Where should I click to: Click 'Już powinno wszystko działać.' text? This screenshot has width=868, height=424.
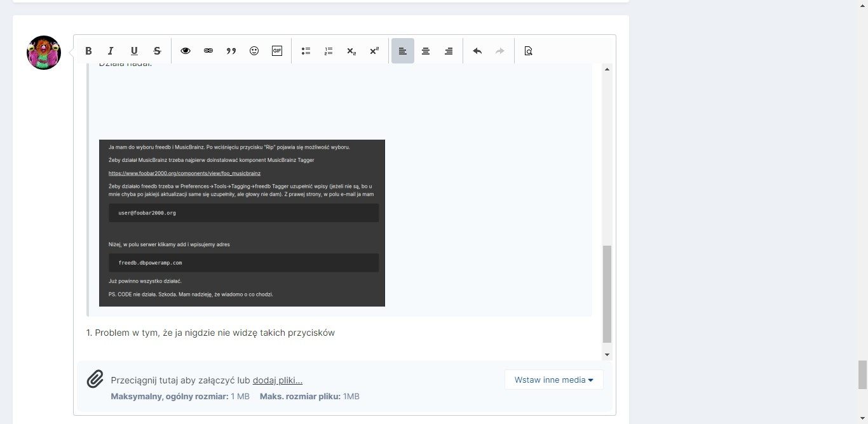[146, 281]
